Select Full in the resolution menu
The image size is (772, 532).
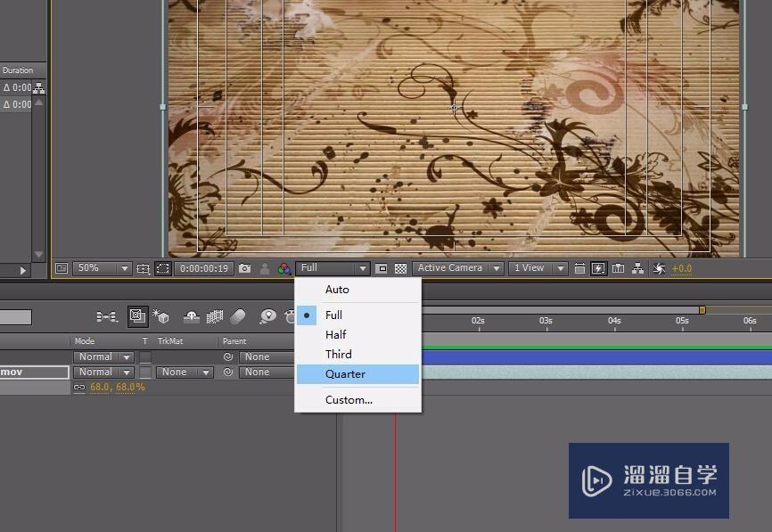[358, 315]
